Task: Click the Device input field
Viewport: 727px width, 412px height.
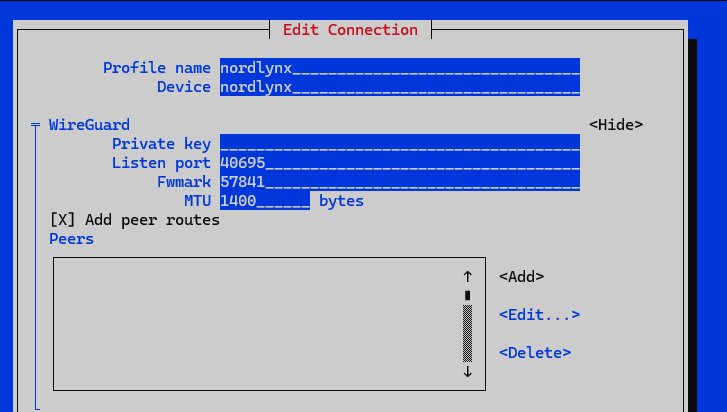Action: point(399,87)
